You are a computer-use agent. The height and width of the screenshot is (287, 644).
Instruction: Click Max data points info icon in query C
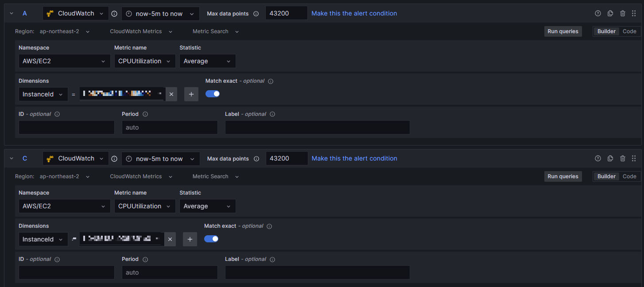click(256, 159)
